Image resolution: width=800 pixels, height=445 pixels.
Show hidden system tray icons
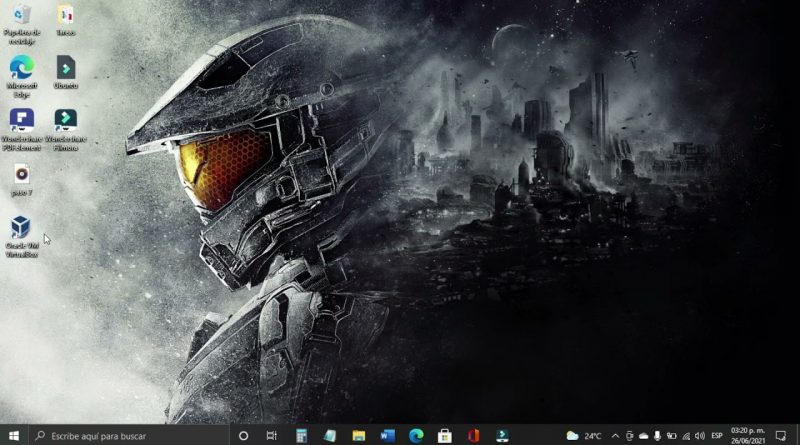[x=615, y=436]
